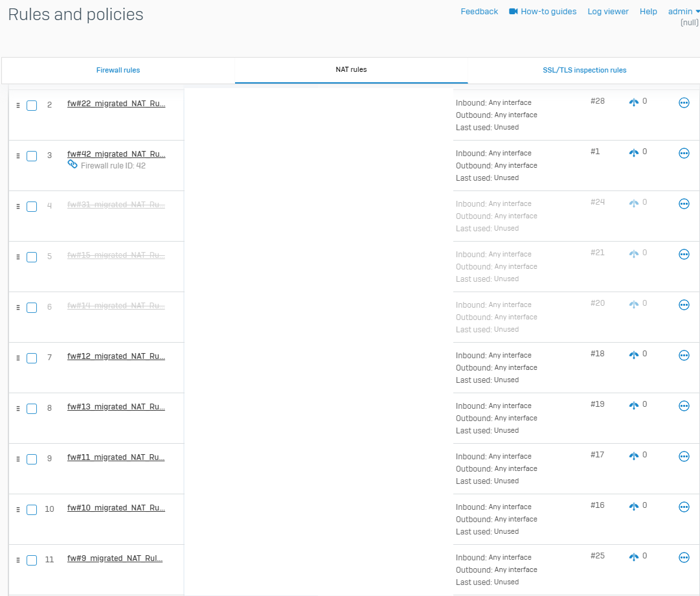Check the box next to rule 10

[x=32, y=510]
